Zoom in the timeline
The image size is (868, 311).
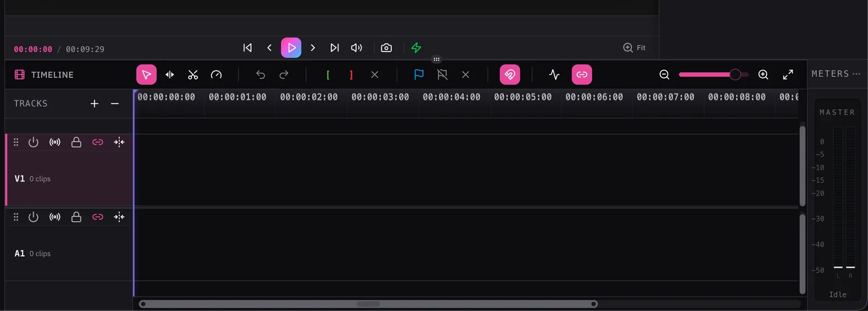763,75
